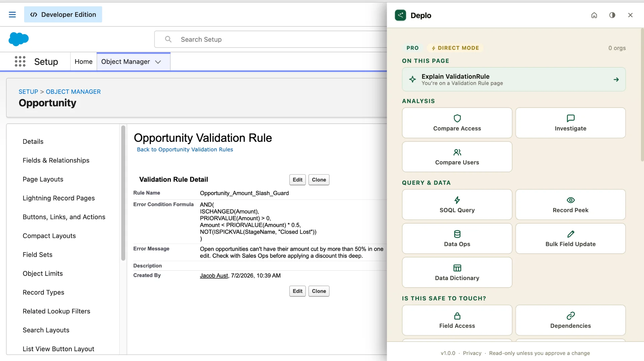Click the DIRECT MODE badge

[455, 48]
